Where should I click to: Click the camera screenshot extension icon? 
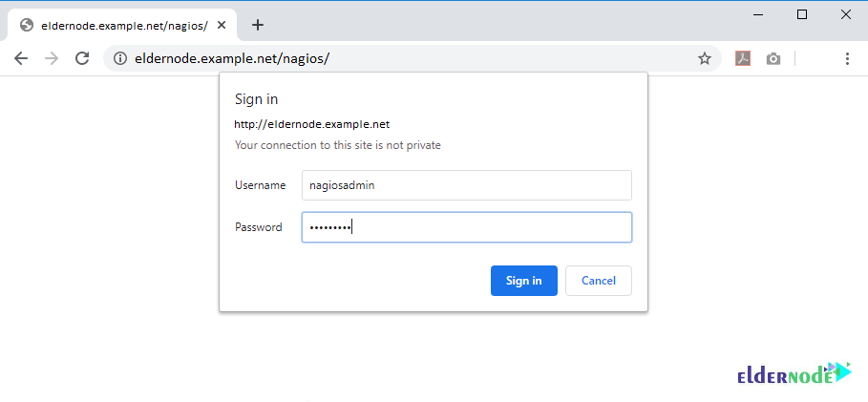coord(773,58)
